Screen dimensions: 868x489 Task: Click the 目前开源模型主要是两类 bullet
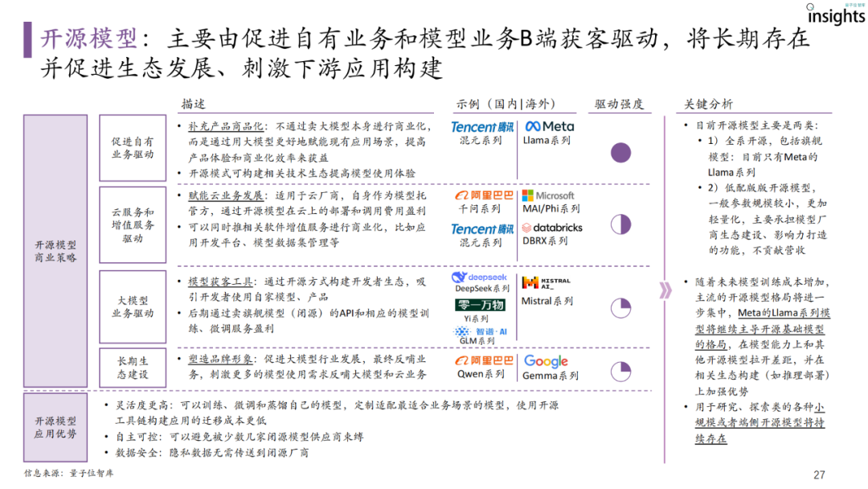(x=756, y=125)
